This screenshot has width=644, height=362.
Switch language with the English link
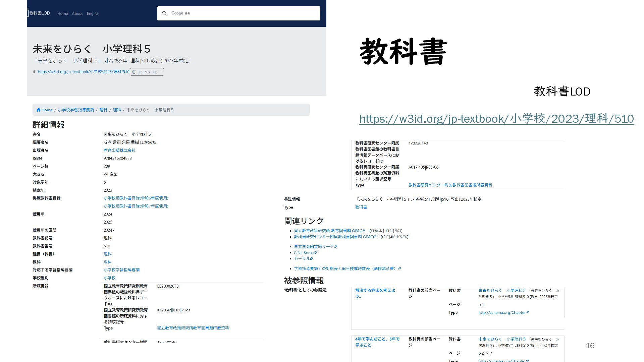coord(93,14)
